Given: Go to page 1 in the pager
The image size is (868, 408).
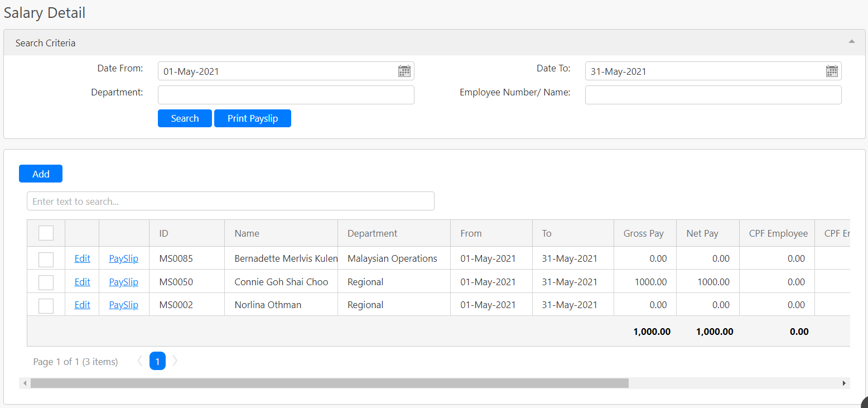Looking at the screenshot, I should (x=157, y=361).
